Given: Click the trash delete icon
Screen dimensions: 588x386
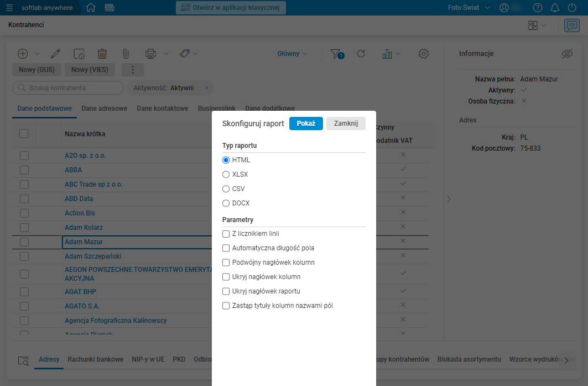Looking at the screenshot, I should 102,54.
